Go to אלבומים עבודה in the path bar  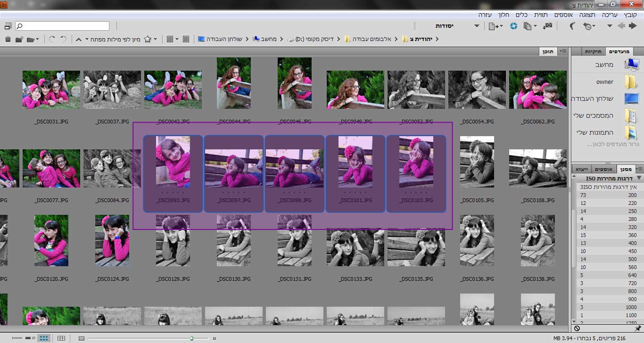(x=371, y=39)
